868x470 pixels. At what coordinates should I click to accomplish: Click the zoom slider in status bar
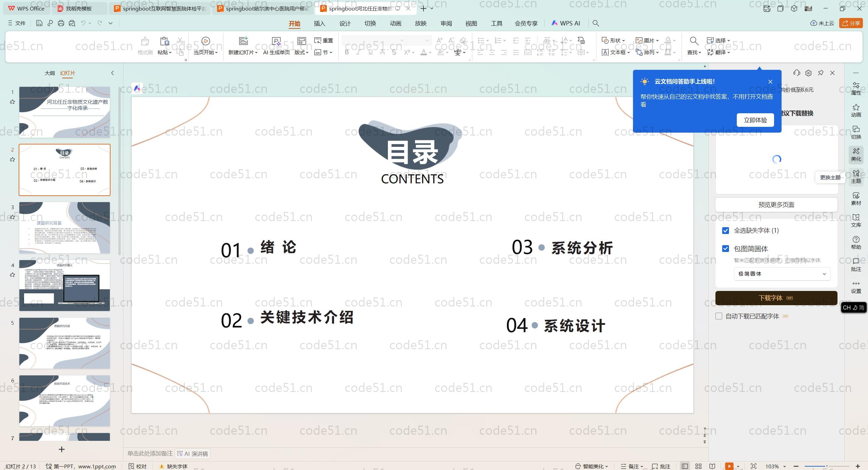pos(827,466)
